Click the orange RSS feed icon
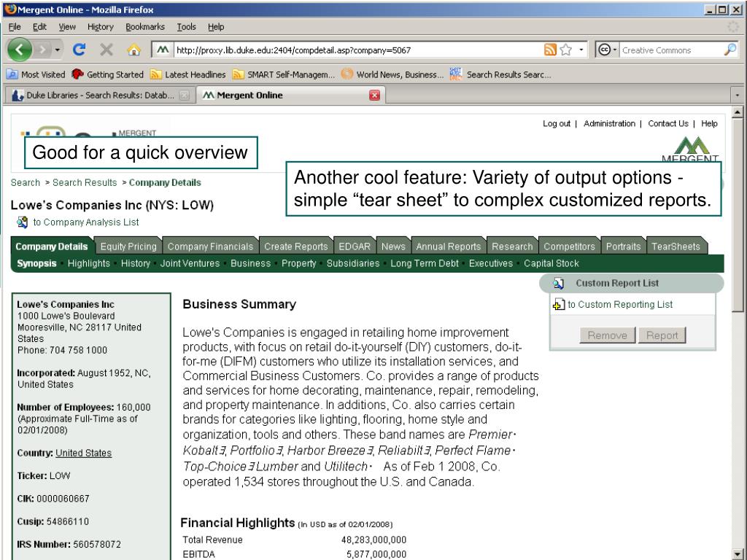This screenshot has height=560, width=747. (550, 50)
